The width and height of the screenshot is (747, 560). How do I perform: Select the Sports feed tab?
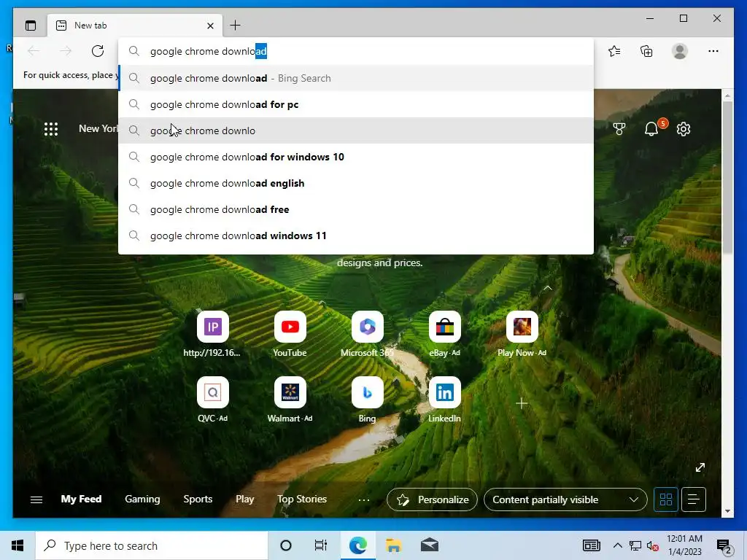point(198,499)
